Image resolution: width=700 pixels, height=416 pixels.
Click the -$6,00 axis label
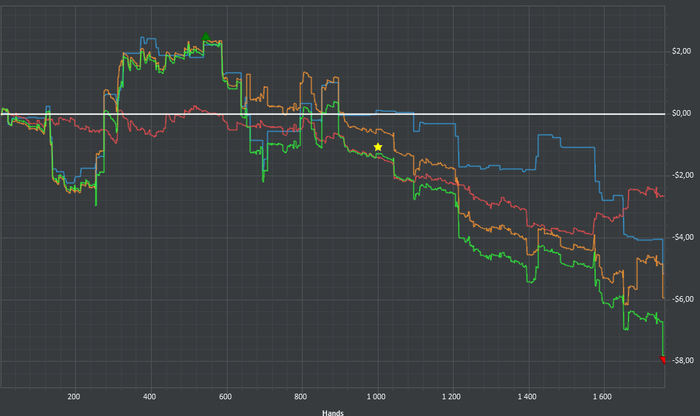tap(683, 299)
